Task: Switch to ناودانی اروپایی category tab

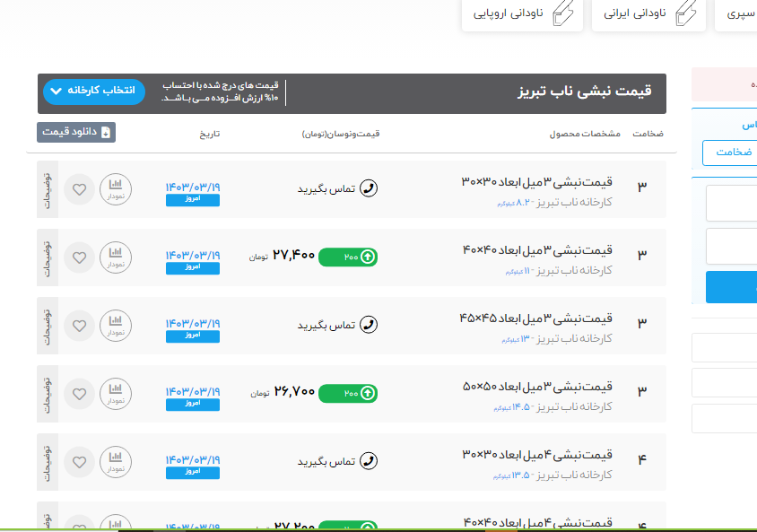Action: click(522, 14)
